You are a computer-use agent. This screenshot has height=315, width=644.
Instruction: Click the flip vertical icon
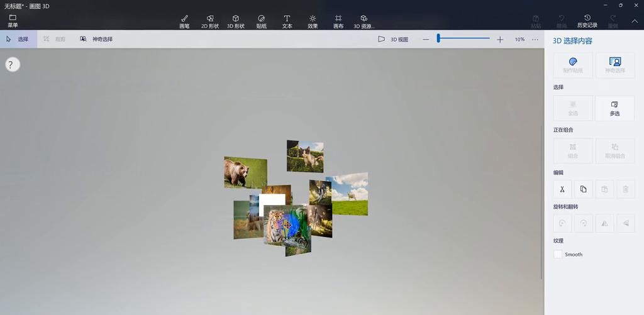pos(626,223)
